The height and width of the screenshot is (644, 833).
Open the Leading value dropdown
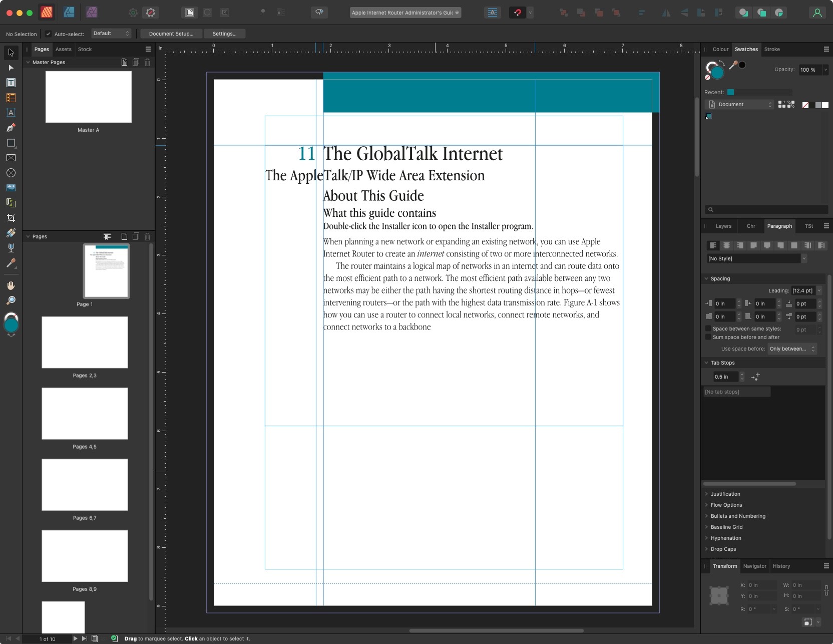click(819, 290)
